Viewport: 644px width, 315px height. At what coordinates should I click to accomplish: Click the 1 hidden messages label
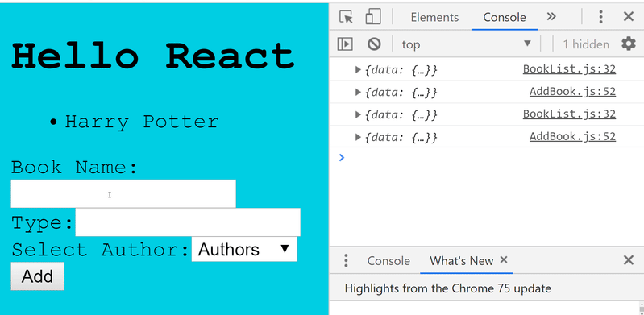point(586,44)
